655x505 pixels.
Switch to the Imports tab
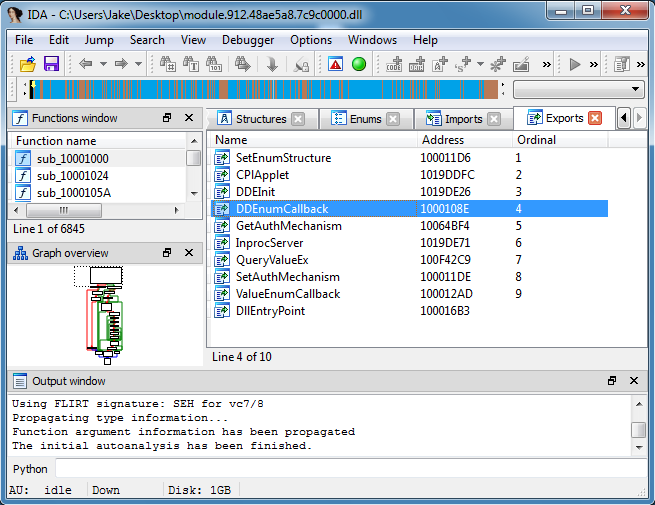(463, 119)
